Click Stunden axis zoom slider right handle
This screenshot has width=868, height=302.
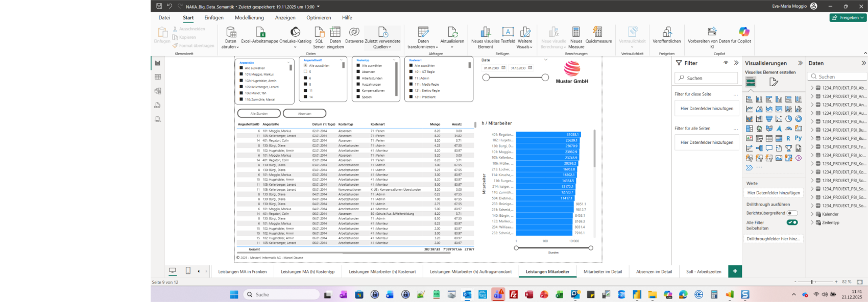[591, 248]
